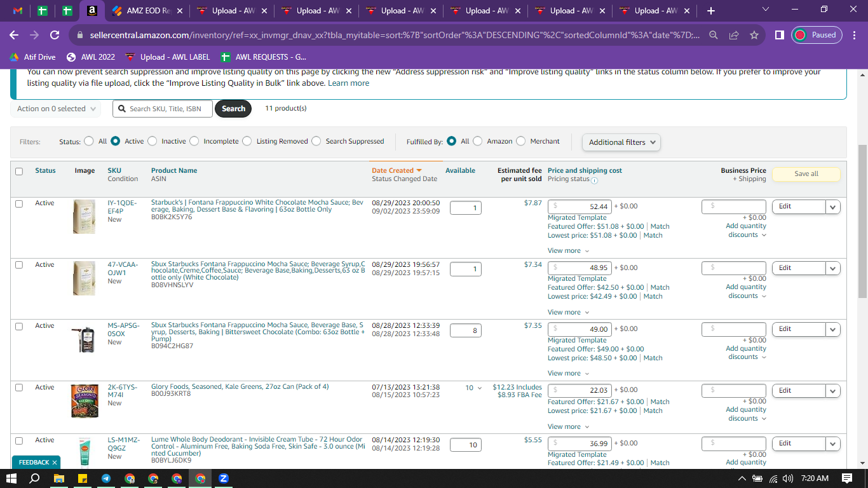Open the notification center icon
Image resolution: width=868 pixels, height=488 pixels.
(847, 478)
